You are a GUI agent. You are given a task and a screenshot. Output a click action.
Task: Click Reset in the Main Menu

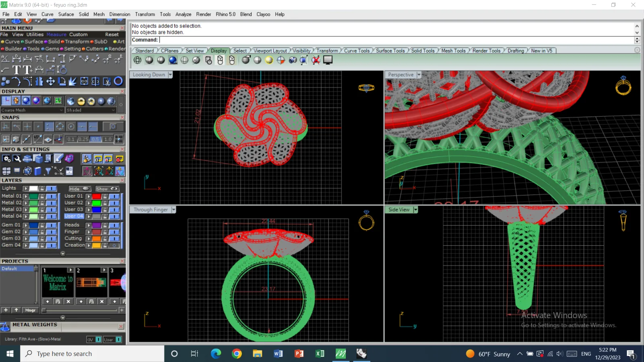pyautogui.click(x=112, y=35)
